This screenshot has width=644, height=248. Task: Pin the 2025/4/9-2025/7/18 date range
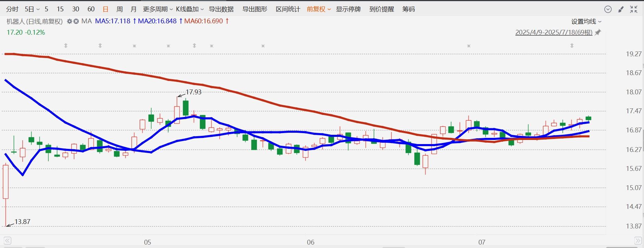[598, 32]
